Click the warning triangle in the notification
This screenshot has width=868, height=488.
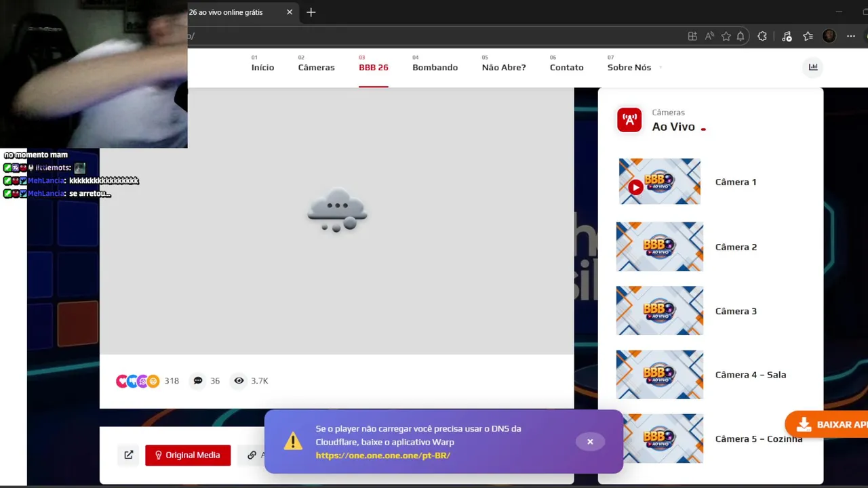tap(293, 442)
